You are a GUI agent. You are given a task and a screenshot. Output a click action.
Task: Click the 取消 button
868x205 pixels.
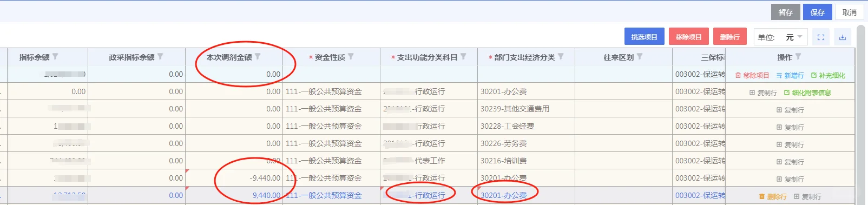pyautogui.click(x=850, y=12)
